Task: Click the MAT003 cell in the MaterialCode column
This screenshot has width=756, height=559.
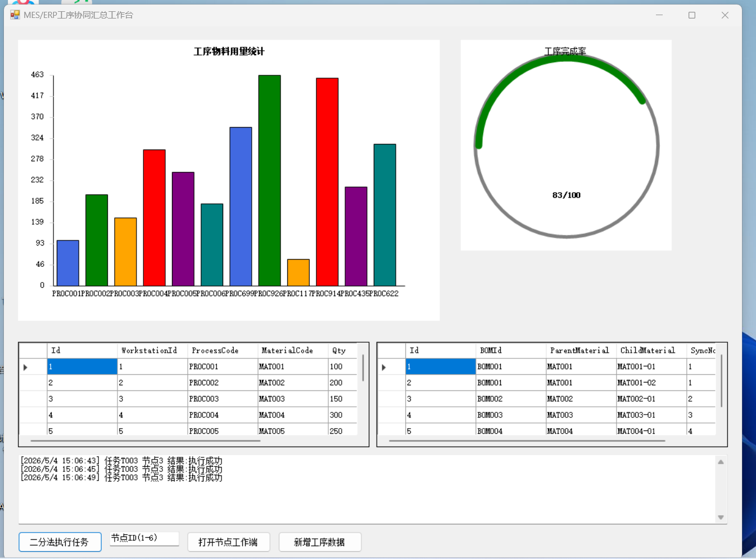Action: 293,399
